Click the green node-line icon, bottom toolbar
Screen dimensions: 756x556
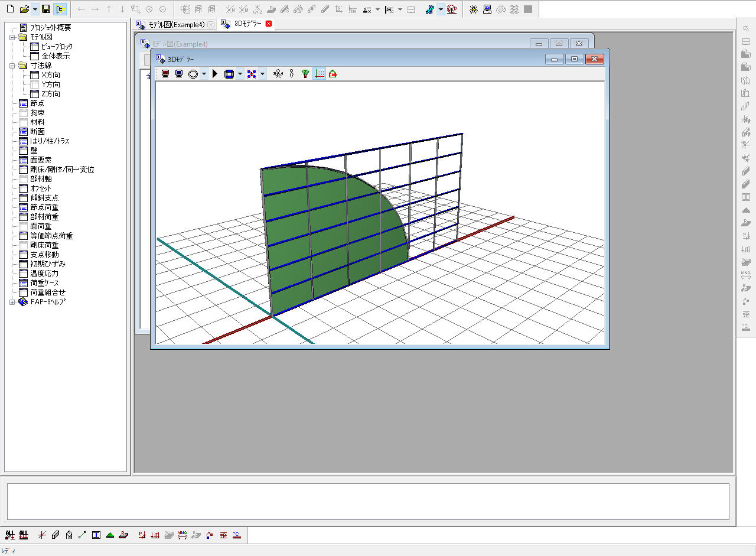[82, 535]
